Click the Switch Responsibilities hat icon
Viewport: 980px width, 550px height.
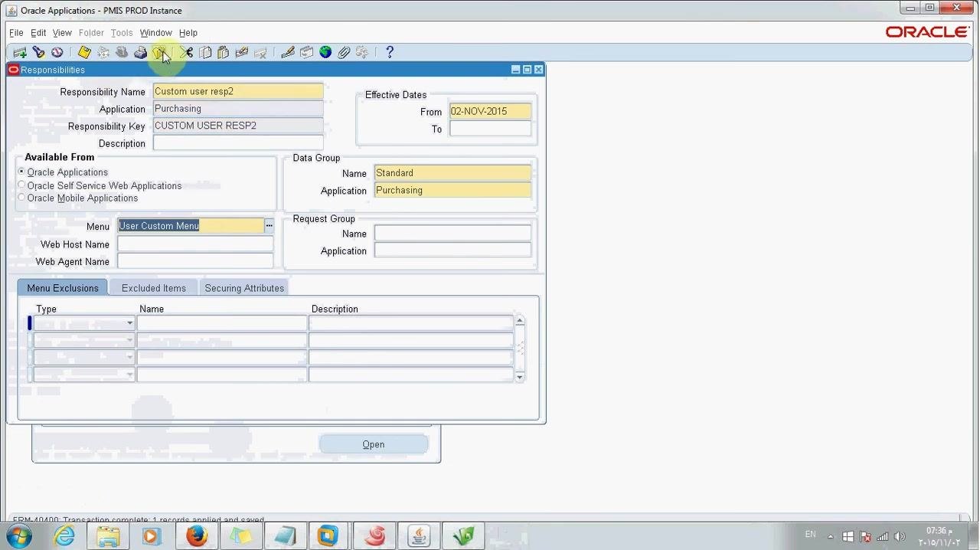coord(121,52)
